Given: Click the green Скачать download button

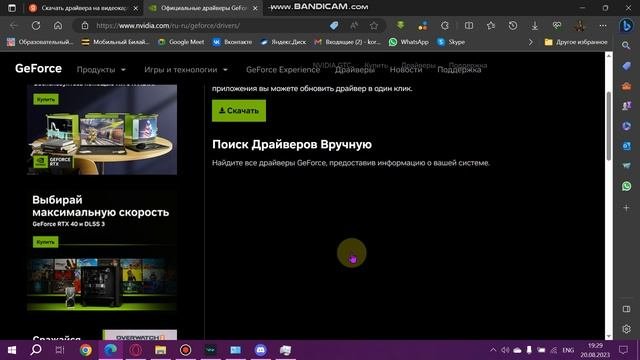Looking at the screenshot, I should pos(239,111).
